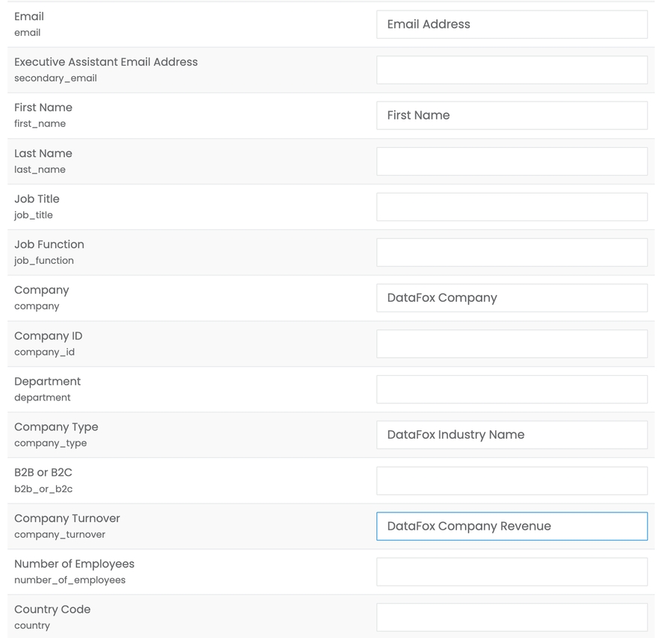Select the Executive Assistant Email Address input box
This screenshot has width=672, height=638.
pos(511,70)
